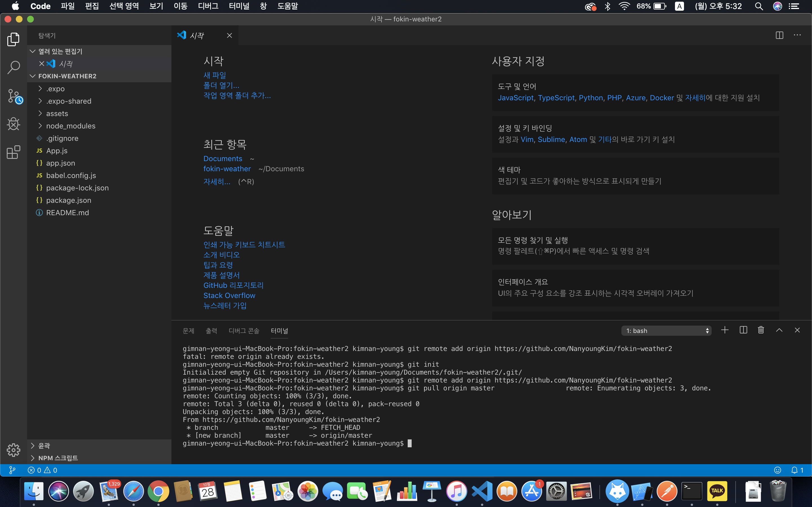
Task: Kill the terminal with trash icon
Action: (761, 330)
